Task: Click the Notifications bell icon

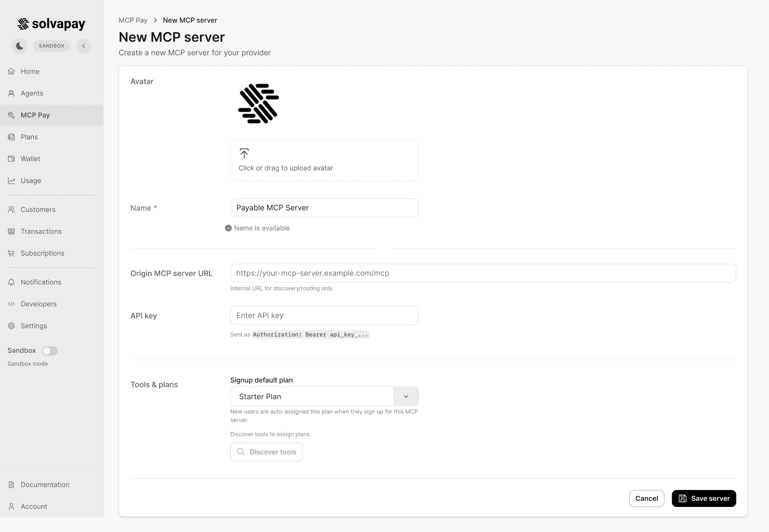Action: (x=11, y=282)
